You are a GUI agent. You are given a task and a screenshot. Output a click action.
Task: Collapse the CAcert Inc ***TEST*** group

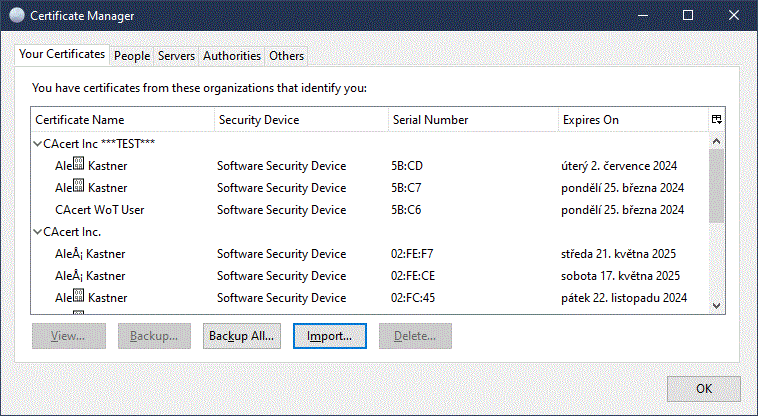tap(38, 144)
